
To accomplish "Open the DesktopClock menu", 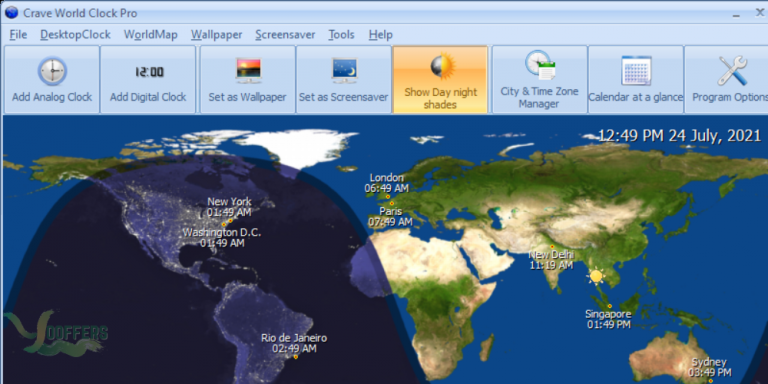I will point(75,35).
